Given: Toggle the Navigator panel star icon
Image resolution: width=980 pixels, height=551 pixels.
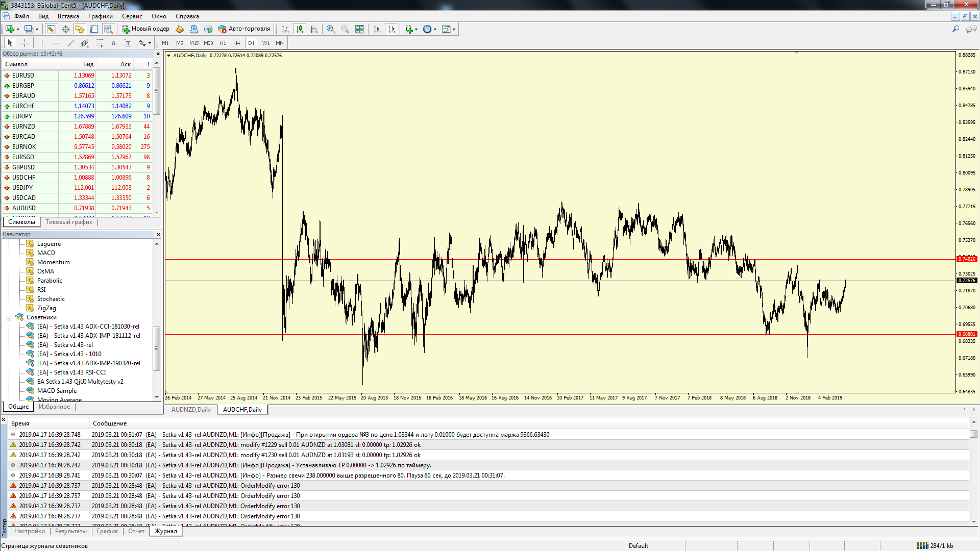Looking at the screenshot, I should 80,29.
